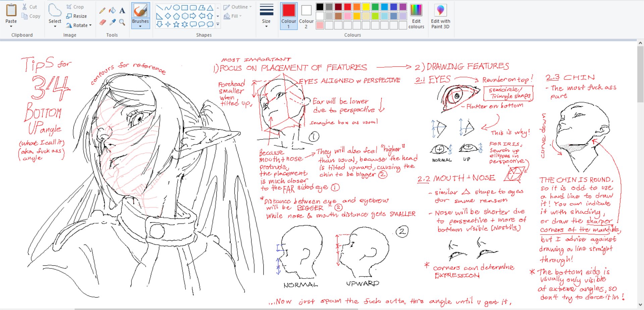The image size is (644, 310).
Task: Select the Pencil tool
Action: click(102, 11)
